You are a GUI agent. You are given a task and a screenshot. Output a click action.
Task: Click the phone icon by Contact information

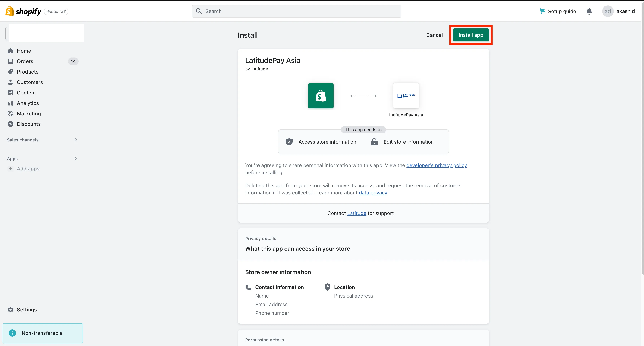point(249,287)
